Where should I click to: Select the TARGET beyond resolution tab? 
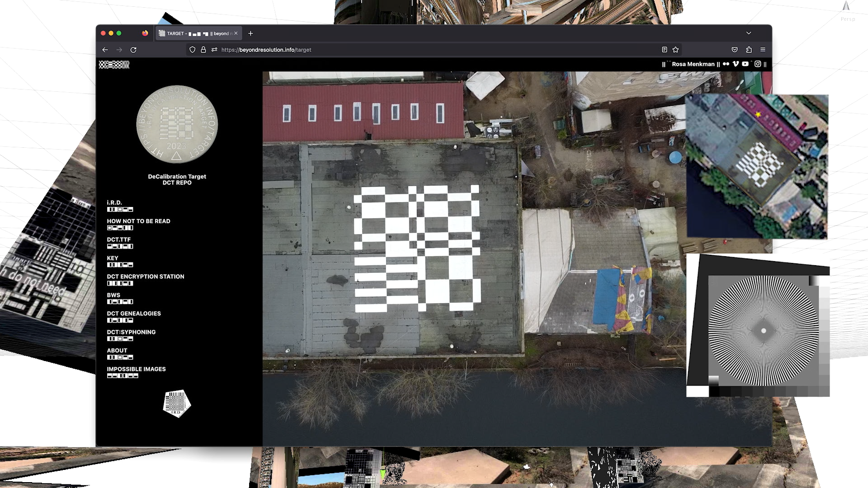click(198, 33)
